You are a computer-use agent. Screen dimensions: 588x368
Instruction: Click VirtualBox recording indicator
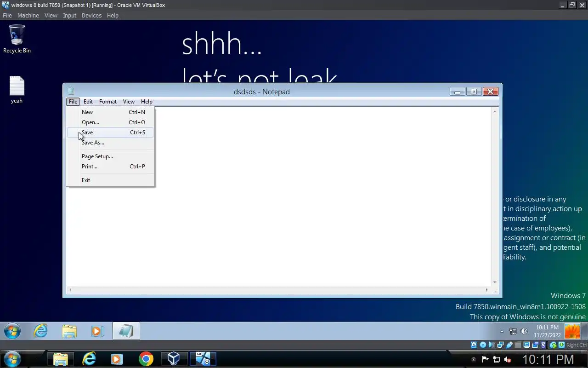pyautogui.click(x=535, y=345)
